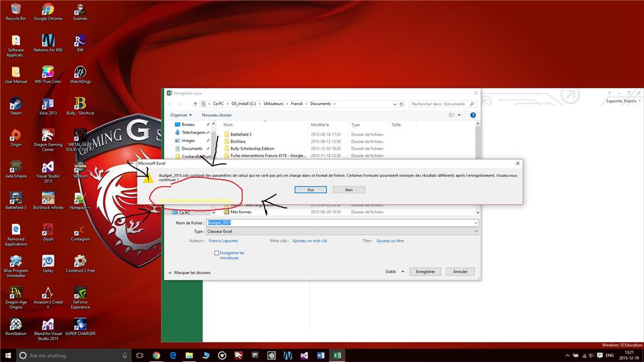Click Annuler in the save dialog
The width and height of the screenshot is (644, 362).
pyautogui.click(x=460, y=271)
